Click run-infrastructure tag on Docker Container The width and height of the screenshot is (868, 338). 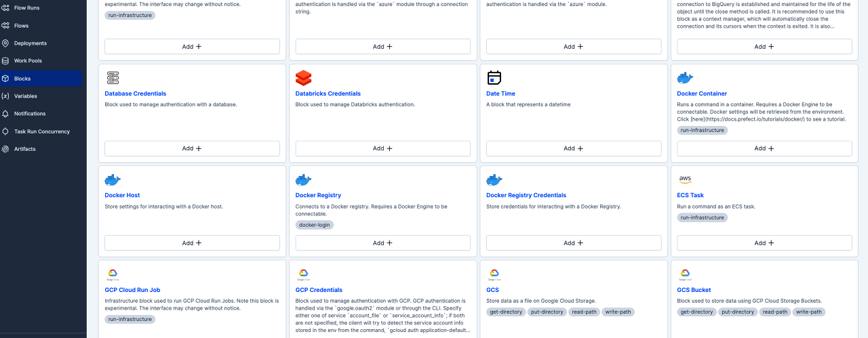(702, 130)
